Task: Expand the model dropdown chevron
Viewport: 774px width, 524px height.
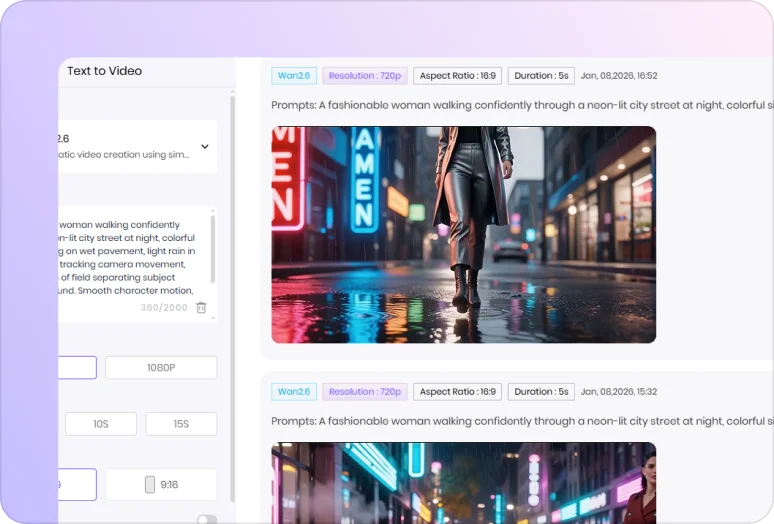Action: pos(205,147)
